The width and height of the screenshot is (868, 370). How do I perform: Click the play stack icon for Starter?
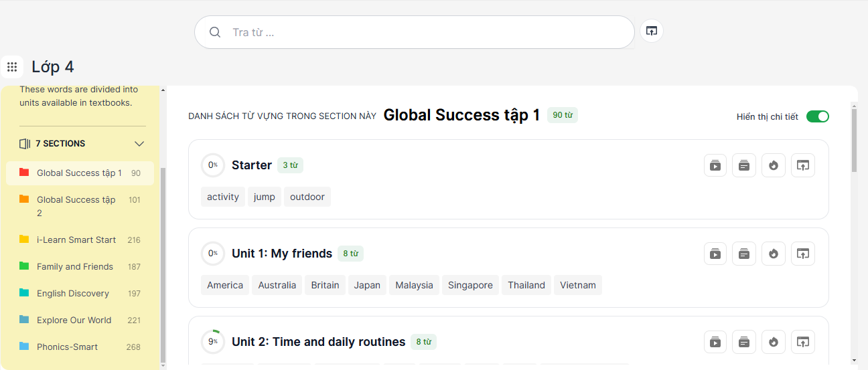[715, 165]
